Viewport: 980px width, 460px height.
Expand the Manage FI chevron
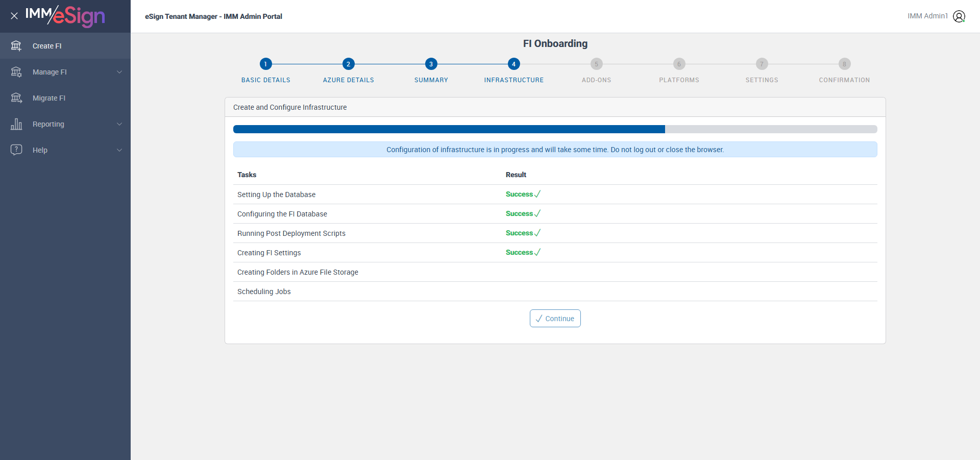tap(119, 72)
